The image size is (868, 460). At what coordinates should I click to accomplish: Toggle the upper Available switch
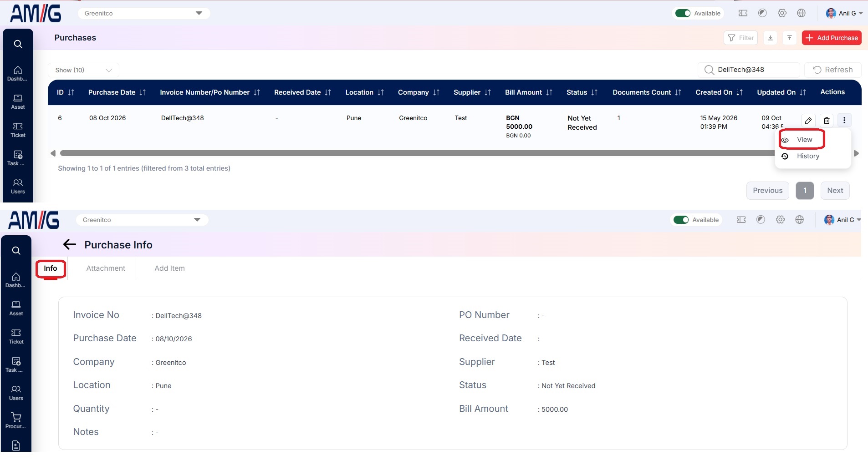pyautogui.click(x=683, y=13)
